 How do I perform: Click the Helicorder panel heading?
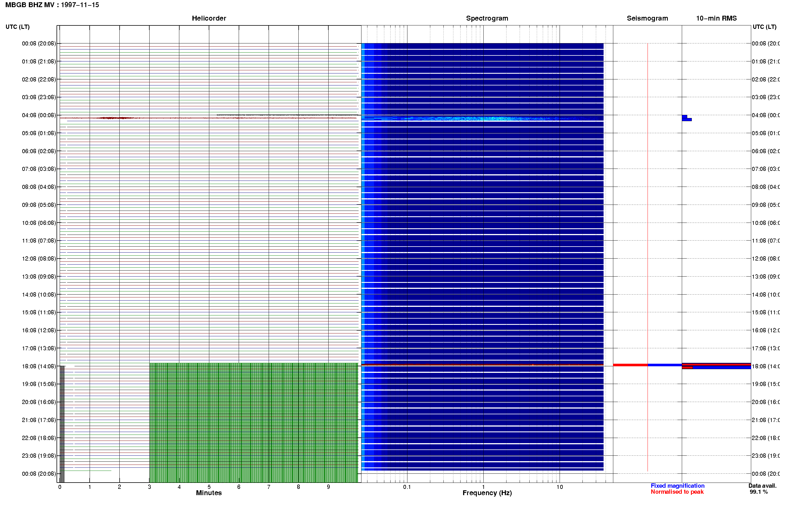point(209,19)
